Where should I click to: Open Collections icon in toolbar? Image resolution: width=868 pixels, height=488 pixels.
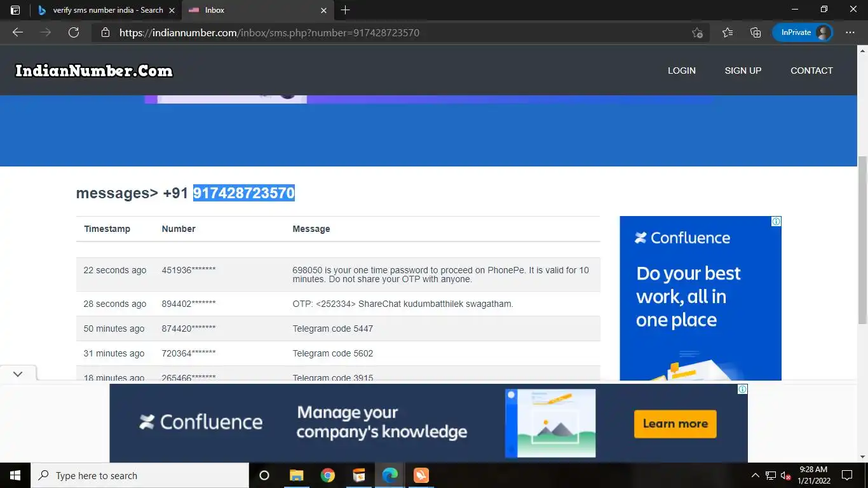pyautogui.click(x=756, y=32)
